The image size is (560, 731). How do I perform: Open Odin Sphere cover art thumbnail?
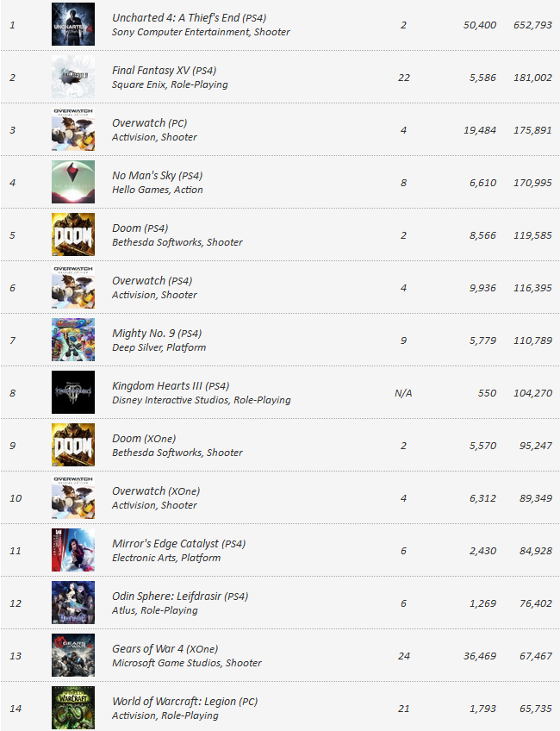click(x=73, y=603)
